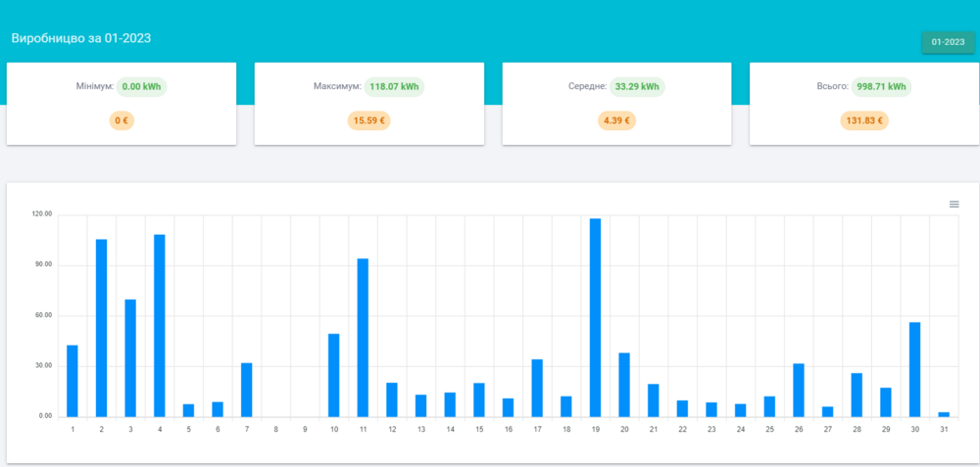Screen dimensions: 980x467
Task: Select the bar for day 28
Action: click(x=857, y=395)
